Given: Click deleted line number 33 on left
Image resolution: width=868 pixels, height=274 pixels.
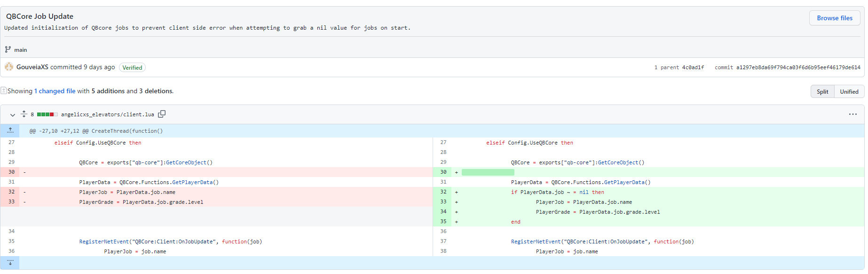Looking at the screenshot, I should [11, 201].
